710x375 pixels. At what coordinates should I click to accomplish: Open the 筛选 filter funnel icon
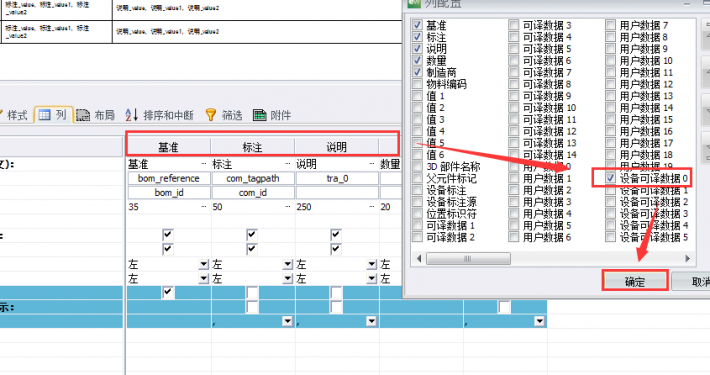211,115
